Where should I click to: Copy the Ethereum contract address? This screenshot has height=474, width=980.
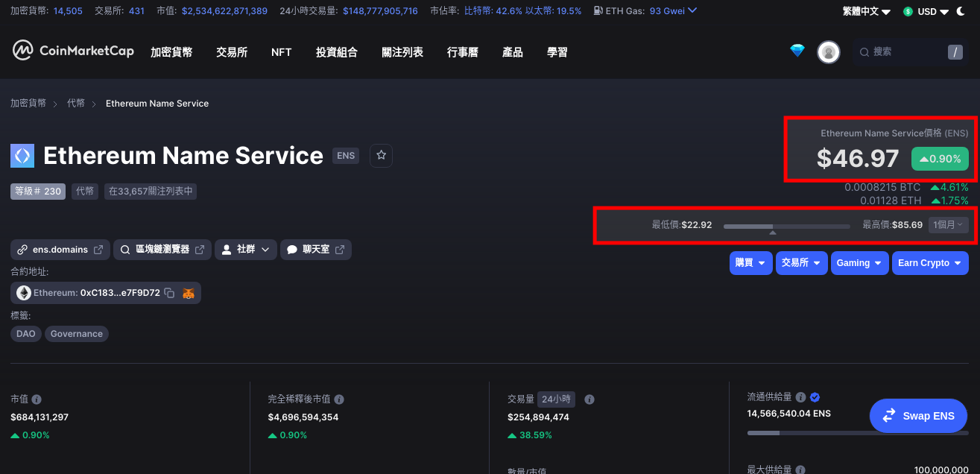(169, 293)
